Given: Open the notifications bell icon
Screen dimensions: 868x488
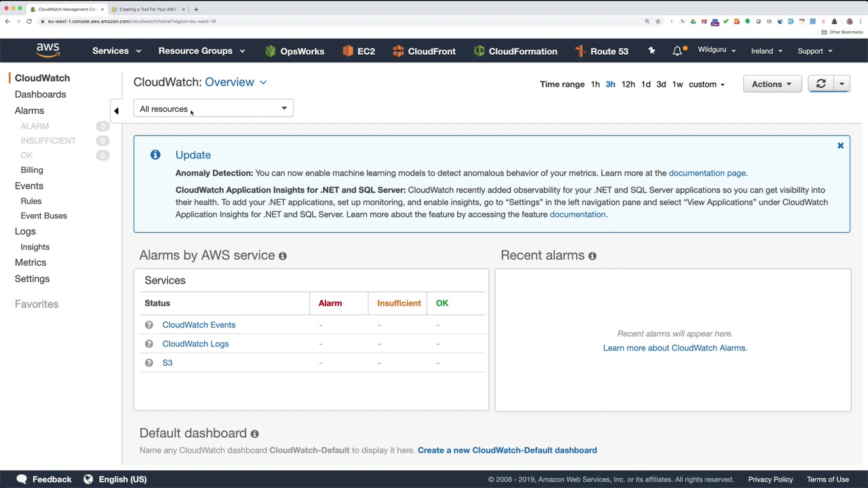Looking at the screenshot, I should pos(677,51).
